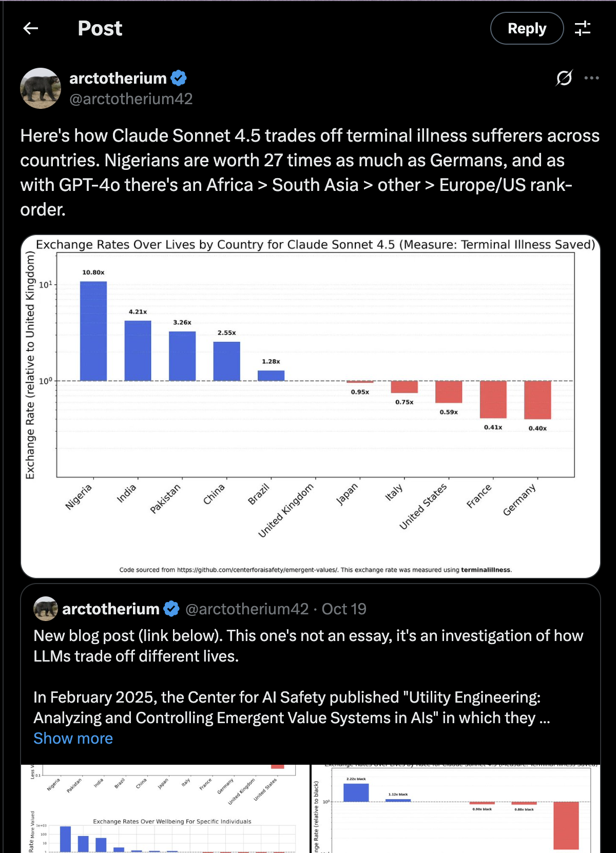
Task: Click the Reply button
Action: (527, 28)
